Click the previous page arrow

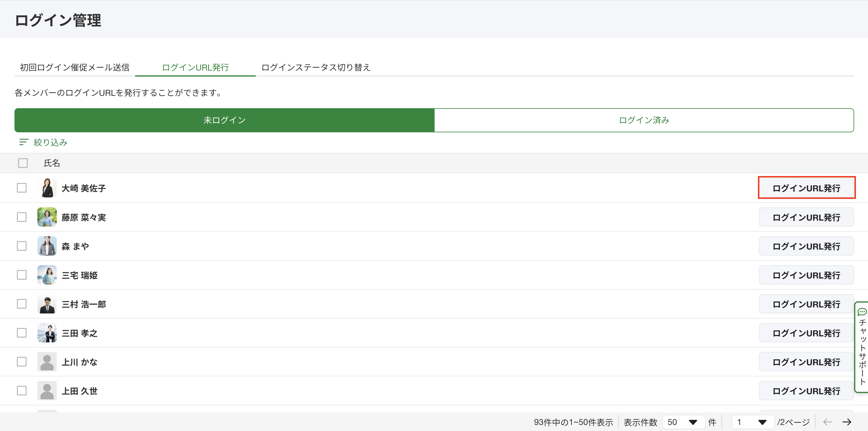pos(827,422)
